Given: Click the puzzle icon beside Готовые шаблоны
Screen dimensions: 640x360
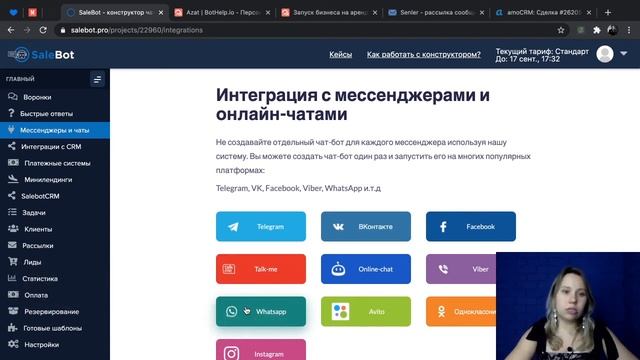Looking at the screenshot, I should 13,327.
